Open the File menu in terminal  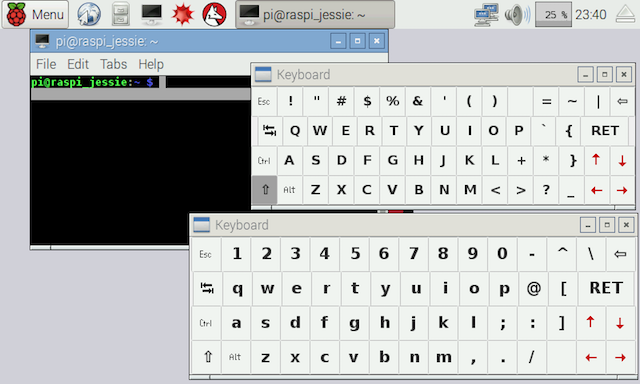(46, 64)
